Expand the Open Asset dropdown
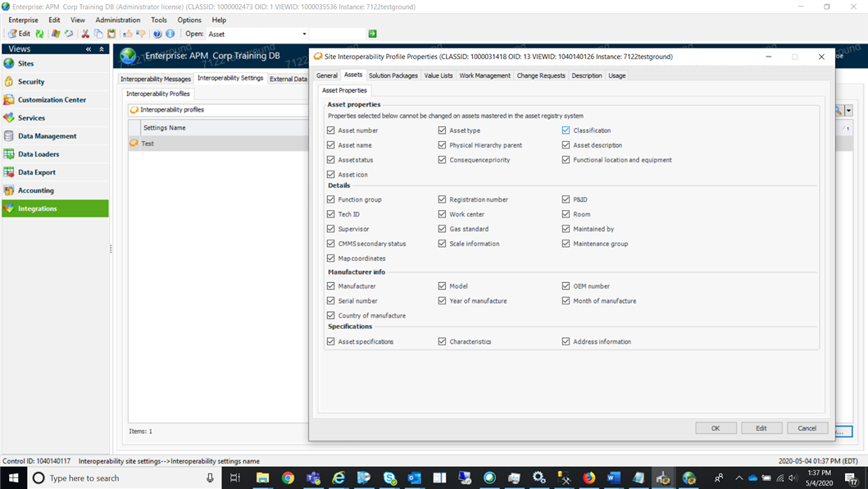The height and width of the screenshot is (489, 868). pyautogui.click(x=304, y=34)
